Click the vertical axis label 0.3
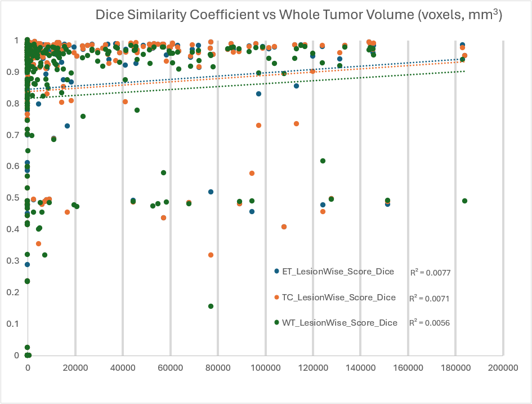This screenshot has width=532, height=404. (x=13, y=261)
